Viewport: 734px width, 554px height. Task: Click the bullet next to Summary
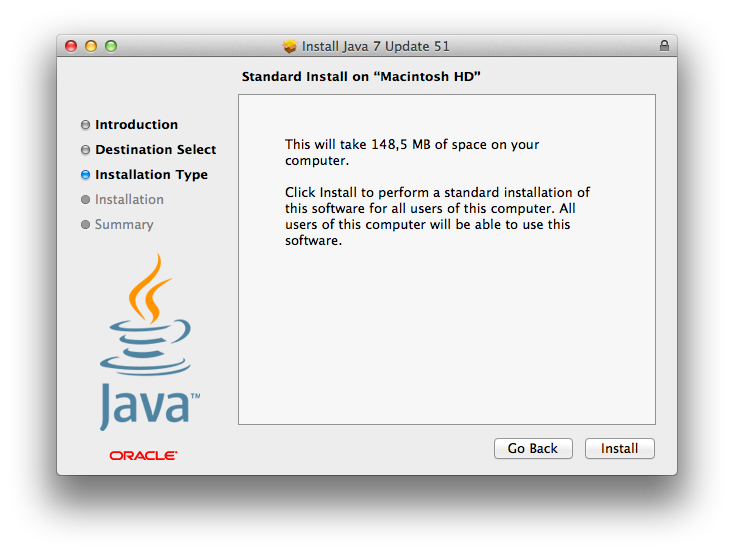[85, 225]
